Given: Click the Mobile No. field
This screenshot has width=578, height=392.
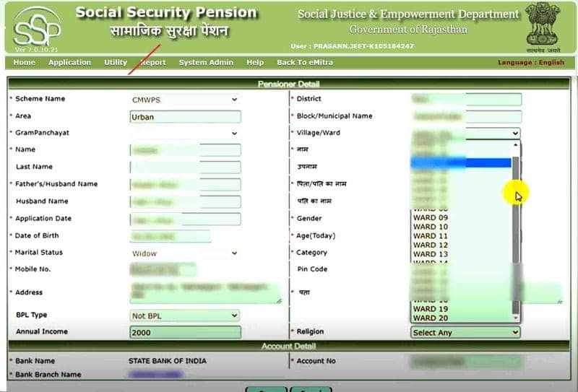Looking at the screenshot, I should [x=163, y=270].
